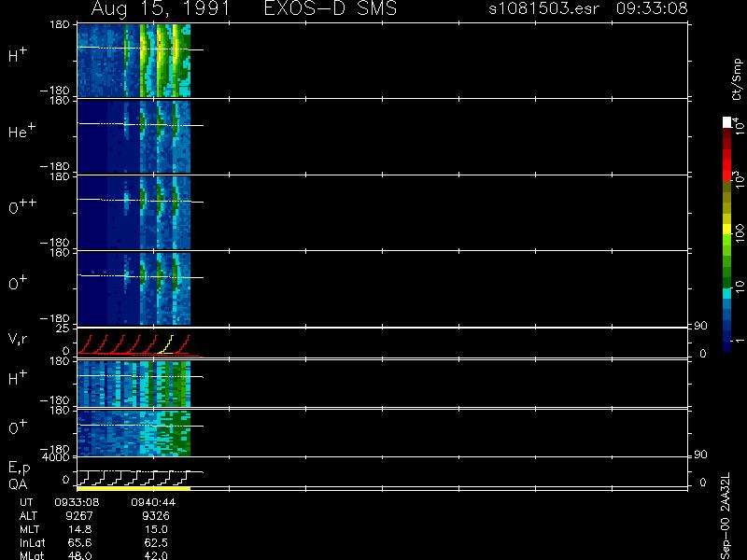The height and width of the screenshot is (560, 747).
Task: Select the "InLat" row label
Action: pos(32,542)
